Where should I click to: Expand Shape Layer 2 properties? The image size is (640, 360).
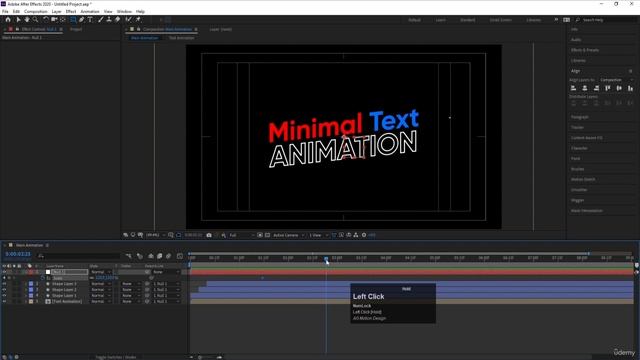[26, 289]
